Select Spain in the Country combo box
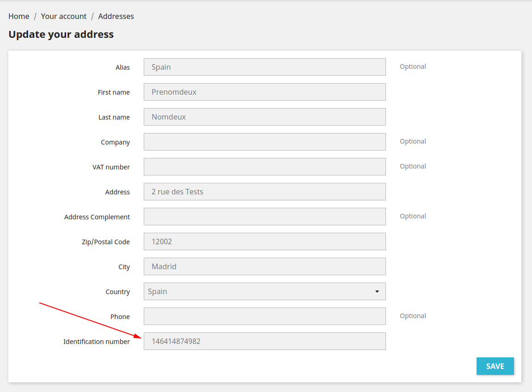This screenshot has width=532, height=392. click(264, 291)
